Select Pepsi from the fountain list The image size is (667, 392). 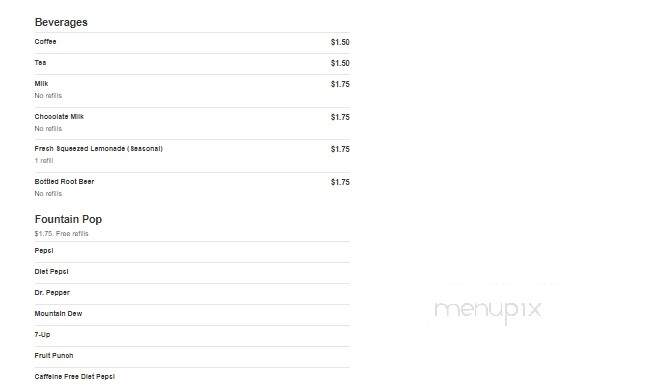44,250
